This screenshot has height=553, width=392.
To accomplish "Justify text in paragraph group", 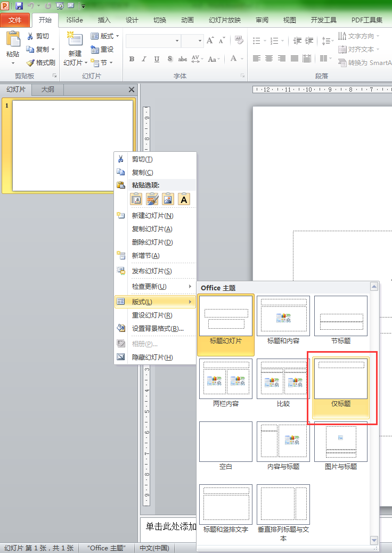I will (x=295, y=59).
